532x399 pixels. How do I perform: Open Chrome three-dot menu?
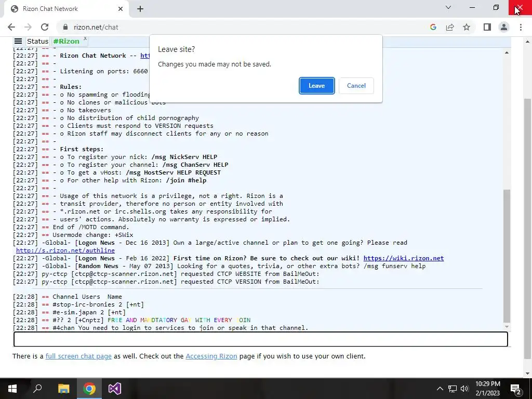(521, 27)
